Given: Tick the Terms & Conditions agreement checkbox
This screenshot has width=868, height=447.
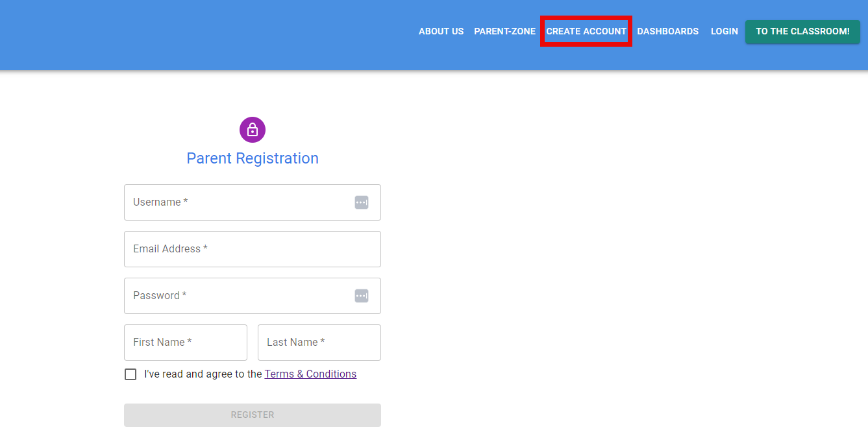Looking at the screenshot, I should (x=130, y=374).
